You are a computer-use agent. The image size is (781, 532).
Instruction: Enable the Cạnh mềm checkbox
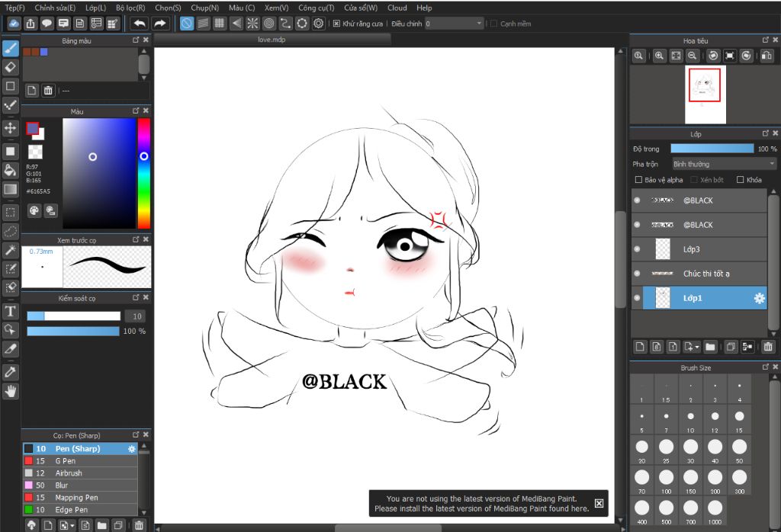[x=493, y=24]
